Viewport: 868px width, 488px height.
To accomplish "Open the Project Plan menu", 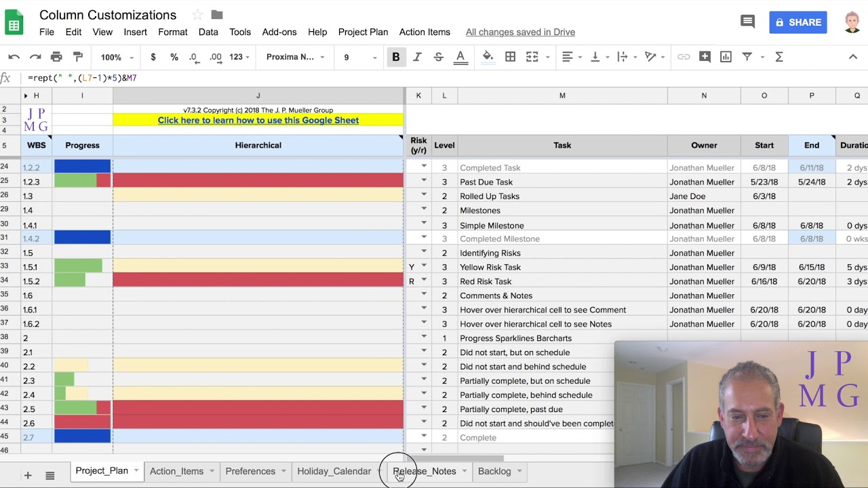I will 363,32.
